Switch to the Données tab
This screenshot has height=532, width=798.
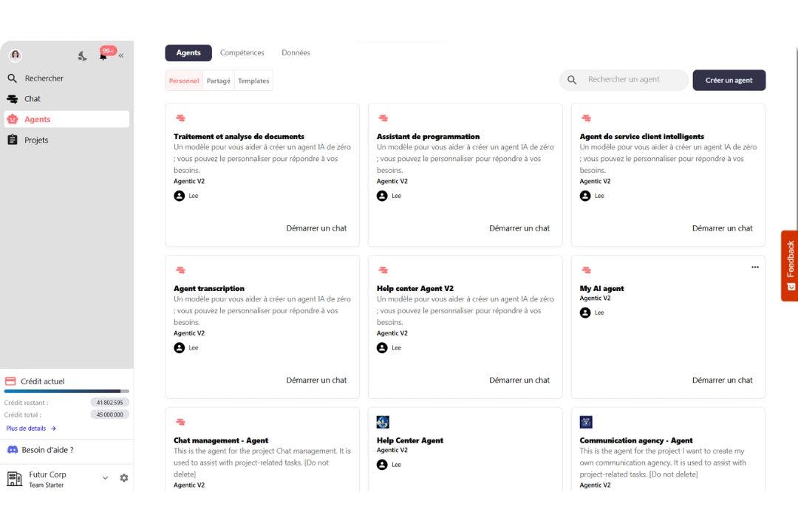296,53
